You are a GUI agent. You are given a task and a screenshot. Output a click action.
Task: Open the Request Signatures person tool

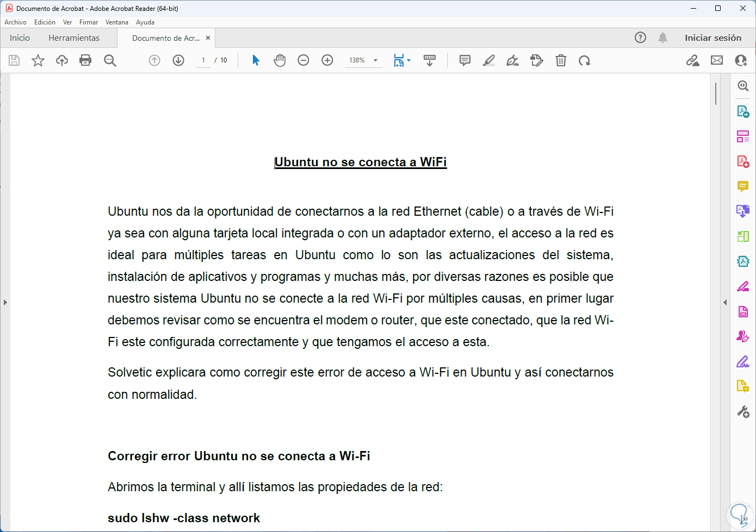[743, 336]
